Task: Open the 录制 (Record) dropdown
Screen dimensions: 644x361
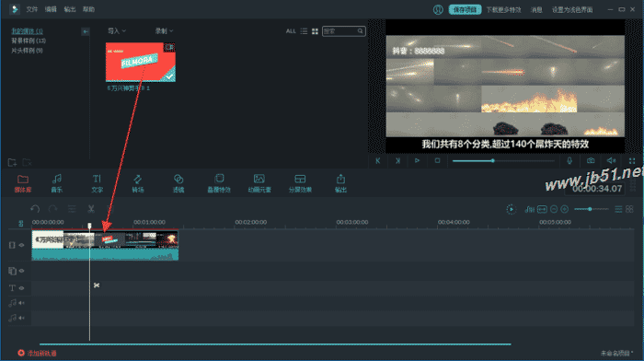Action: click(x=164, y=30)
